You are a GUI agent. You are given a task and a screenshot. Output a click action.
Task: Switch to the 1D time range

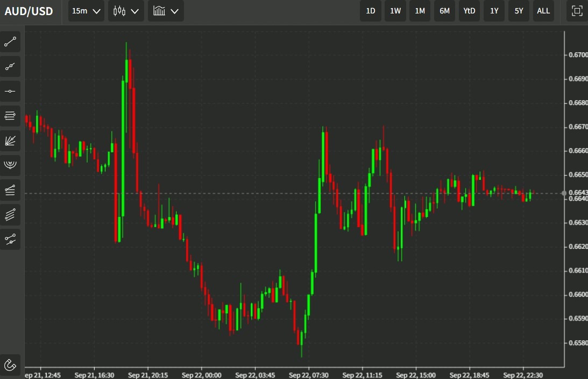[371, 11]
